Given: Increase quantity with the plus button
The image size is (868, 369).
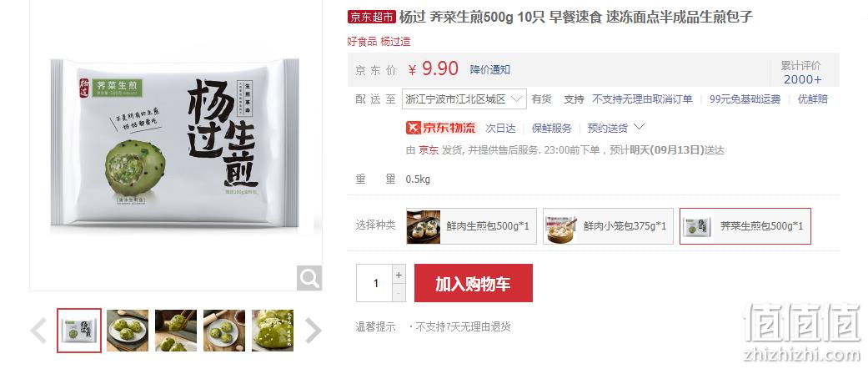Looking at the screenshot, I should tap(399, 275).
